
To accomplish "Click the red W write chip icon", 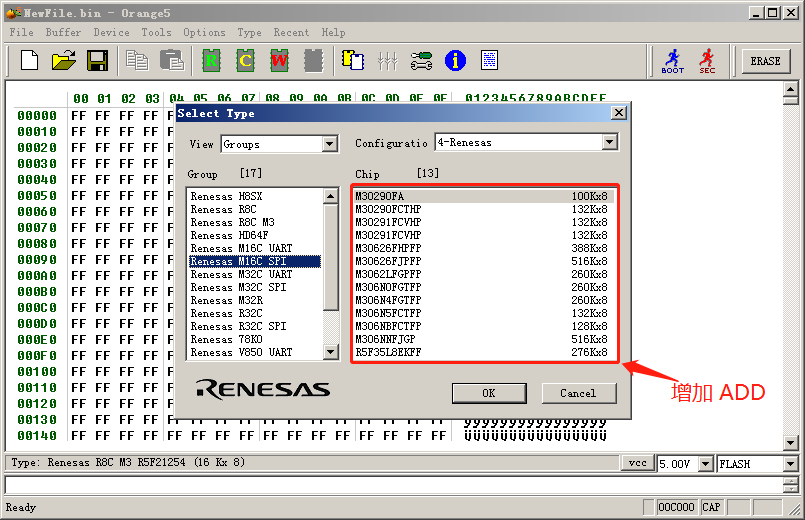I will 279,61.
